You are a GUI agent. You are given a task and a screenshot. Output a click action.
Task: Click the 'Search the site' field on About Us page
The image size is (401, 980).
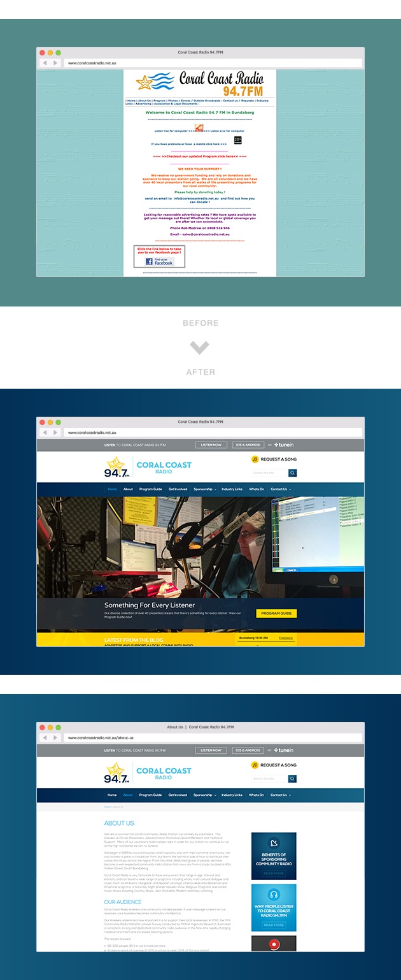(x=270, y=779)
